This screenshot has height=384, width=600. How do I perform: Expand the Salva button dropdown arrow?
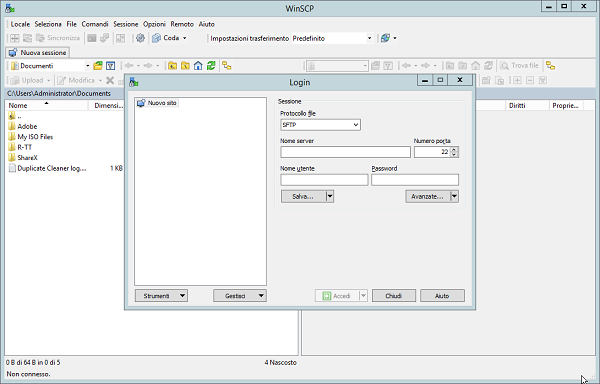pos(330,197)
